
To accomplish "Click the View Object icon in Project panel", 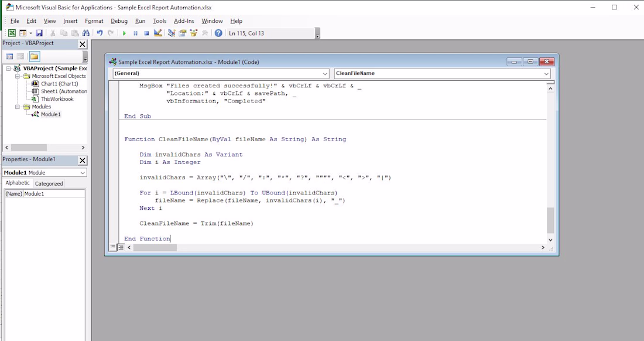I will [x=20, y=56].
